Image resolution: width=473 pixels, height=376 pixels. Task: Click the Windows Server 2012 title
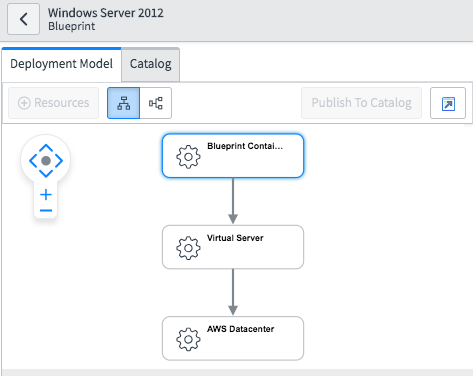(x=106, y=13)
